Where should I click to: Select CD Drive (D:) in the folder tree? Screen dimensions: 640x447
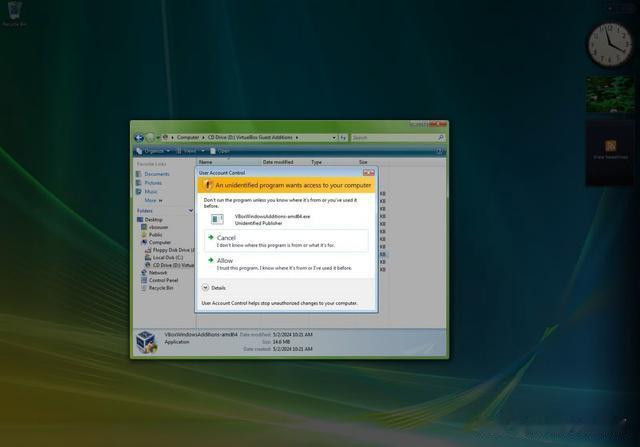coord(173,265)
